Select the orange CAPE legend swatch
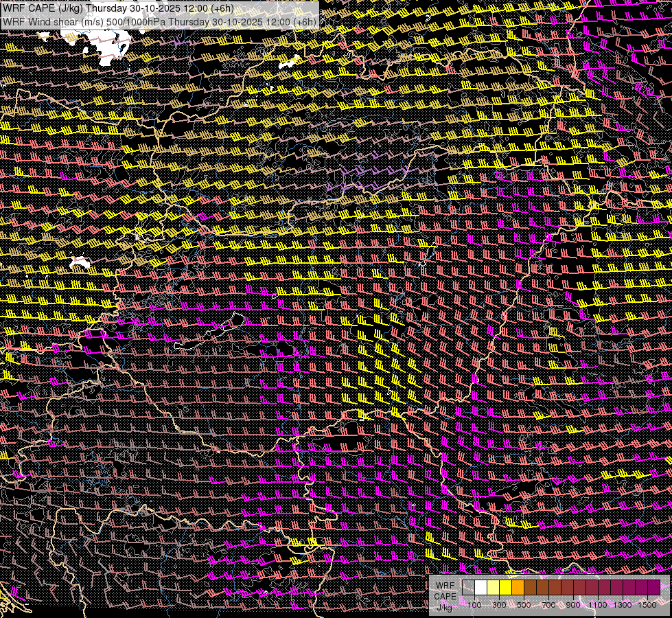This screenshot has width=672, height=618. [518, 587]
